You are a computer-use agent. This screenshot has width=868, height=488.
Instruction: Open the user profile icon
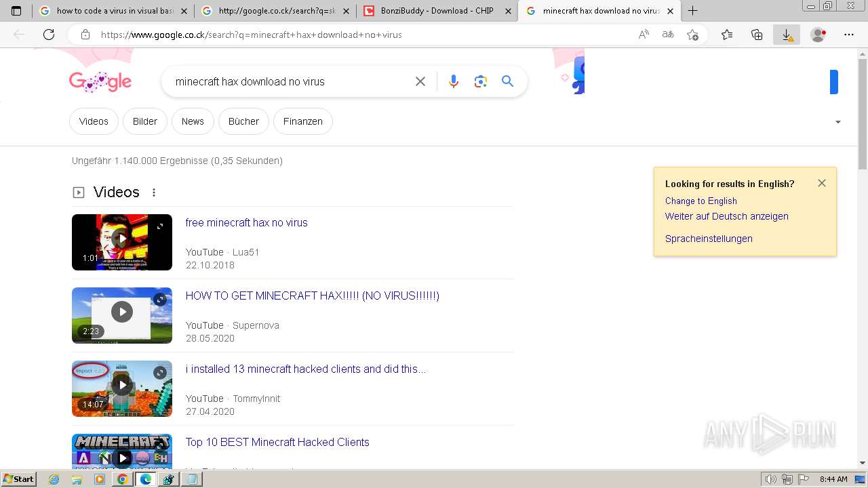point(818,35)
